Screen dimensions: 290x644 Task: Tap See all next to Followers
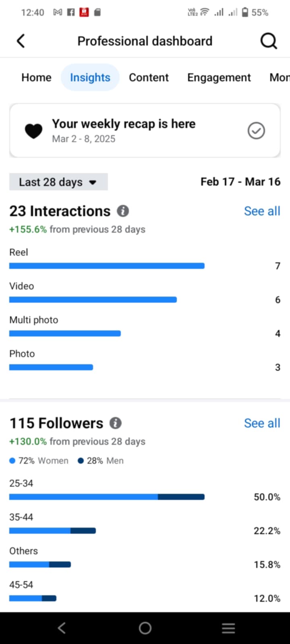point(262,423)
